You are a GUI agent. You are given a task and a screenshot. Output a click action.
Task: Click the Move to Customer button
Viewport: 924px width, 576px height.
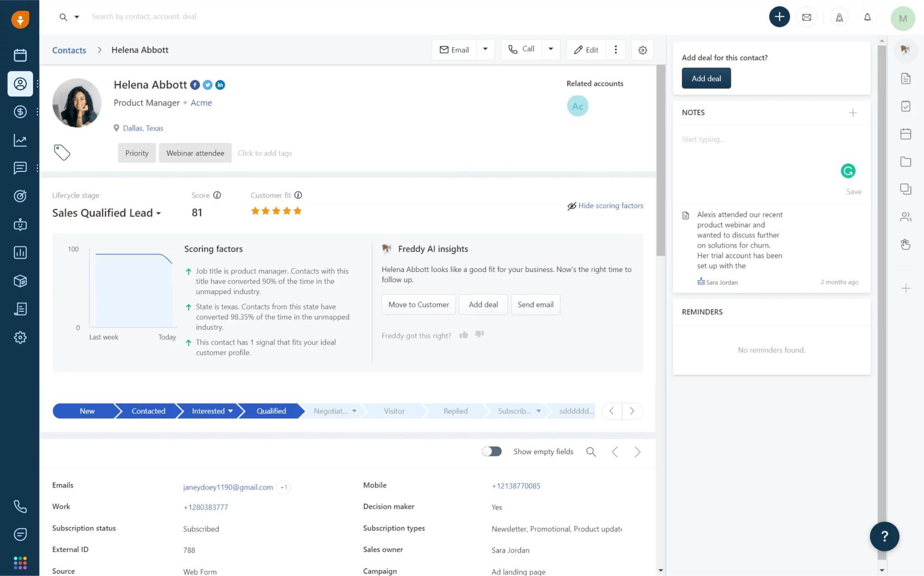(418, 304)
